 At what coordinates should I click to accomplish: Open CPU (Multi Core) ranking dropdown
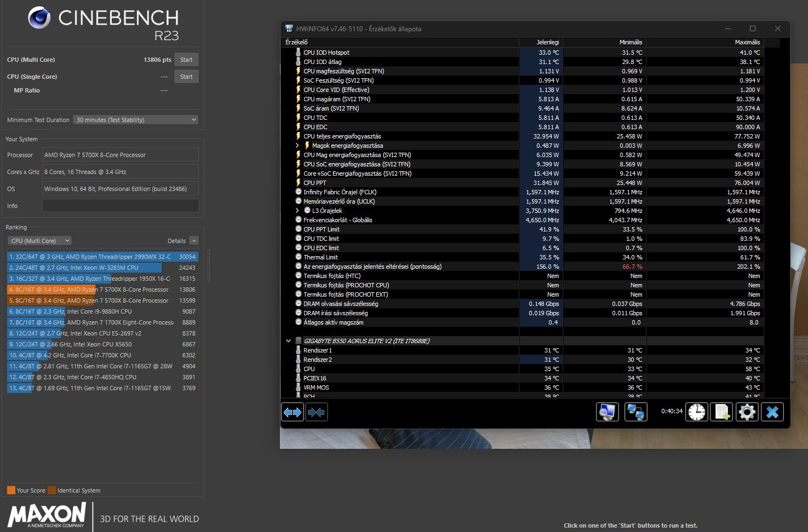tap(40, 241)
